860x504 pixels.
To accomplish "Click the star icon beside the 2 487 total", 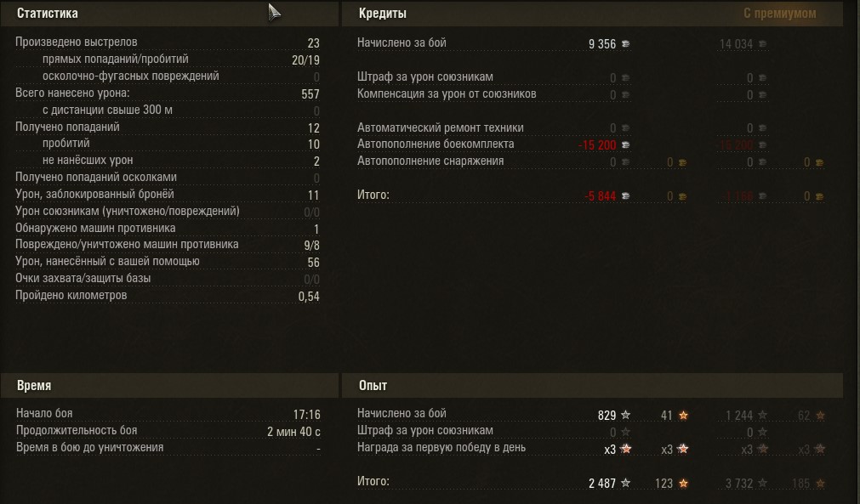I will (626, 483).
